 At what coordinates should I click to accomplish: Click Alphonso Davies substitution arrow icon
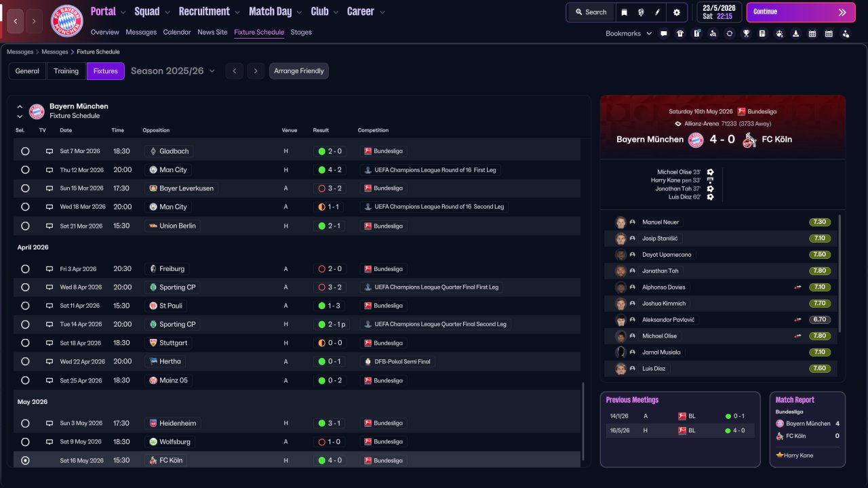(x=798, y=287)
